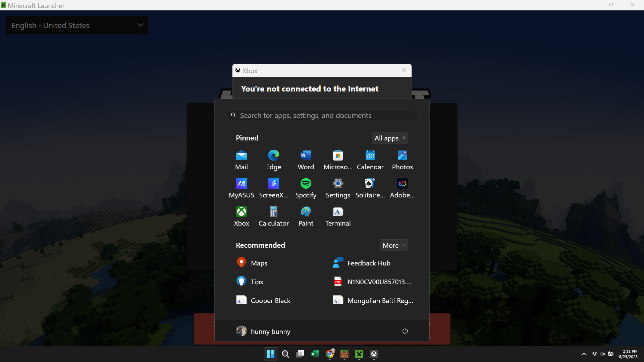Select English - United States language dropdown
The height and width of the screenshot is (362, 644).
77,25
